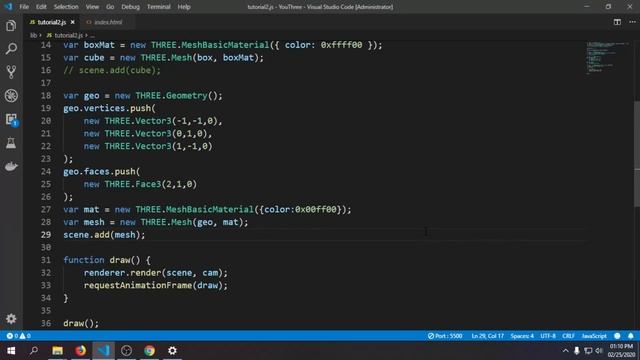Open the Manage settings gear in VS Code

11,318
